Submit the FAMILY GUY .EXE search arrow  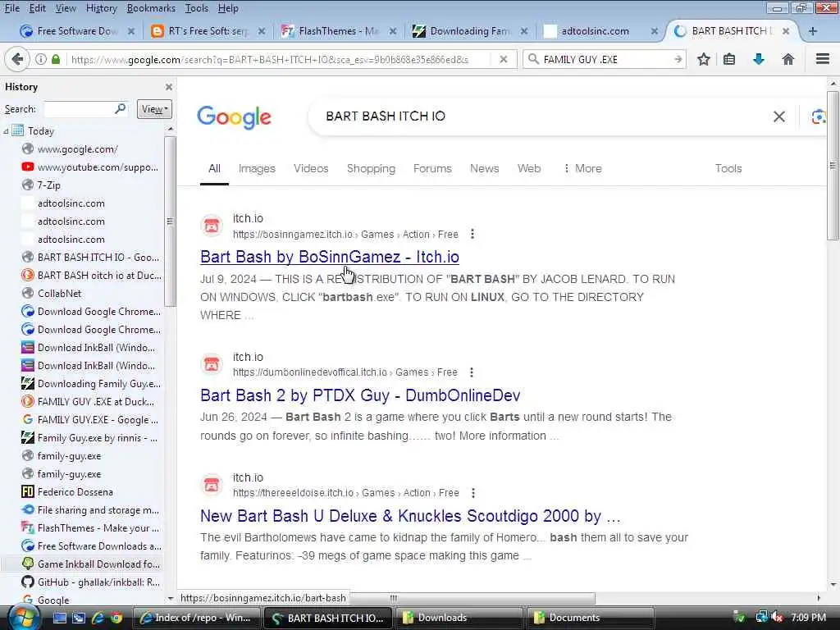pos(678,59)
